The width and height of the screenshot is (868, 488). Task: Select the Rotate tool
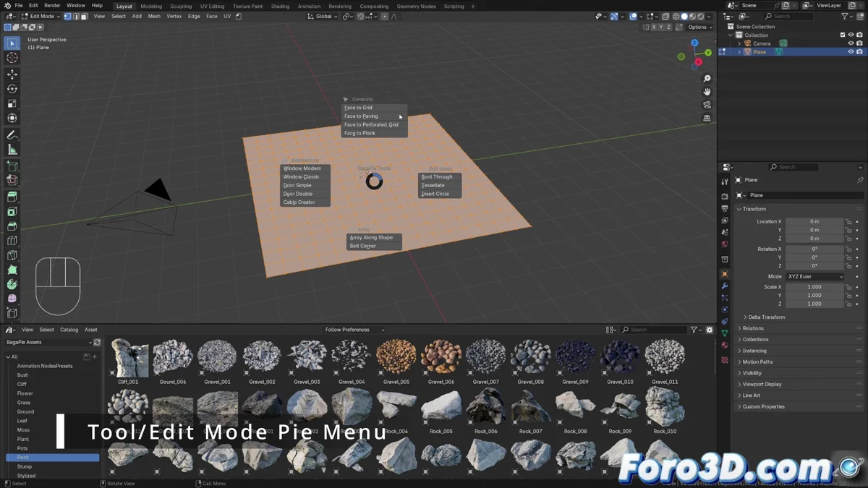(x=12, y=89)
